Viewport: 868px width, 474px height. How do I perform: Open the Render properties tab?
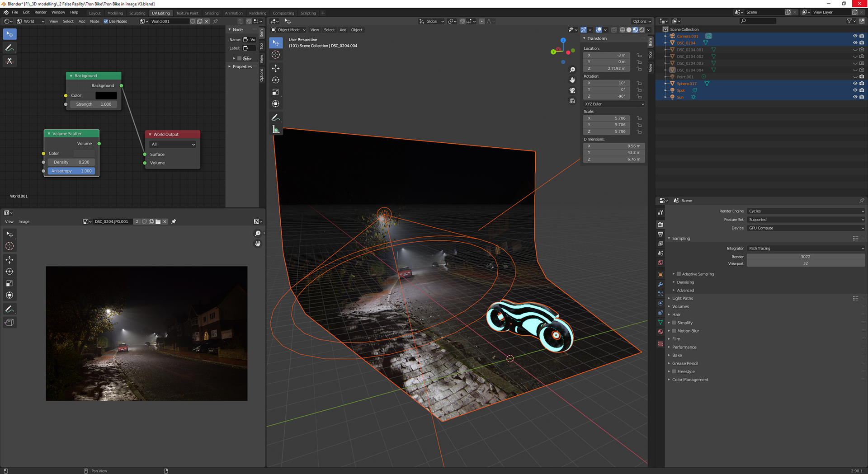tap(660, 224)
